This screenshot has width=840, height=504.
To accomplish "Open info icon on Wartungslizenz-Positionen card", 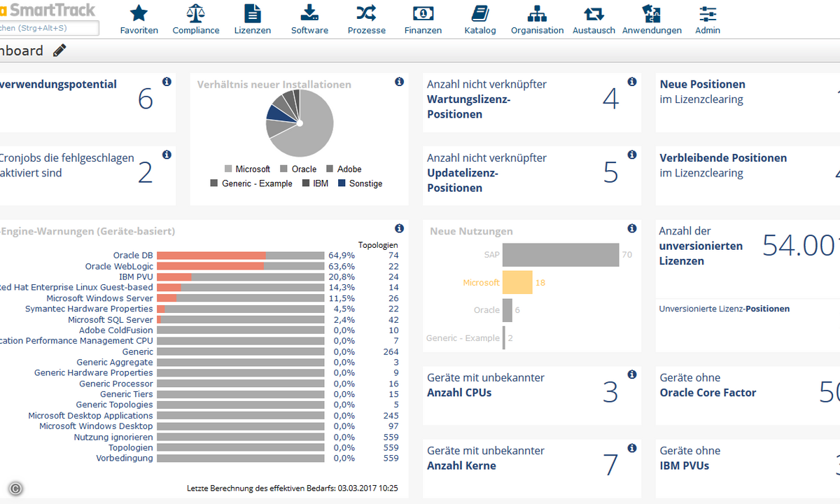I will click(x=632, y=82).
